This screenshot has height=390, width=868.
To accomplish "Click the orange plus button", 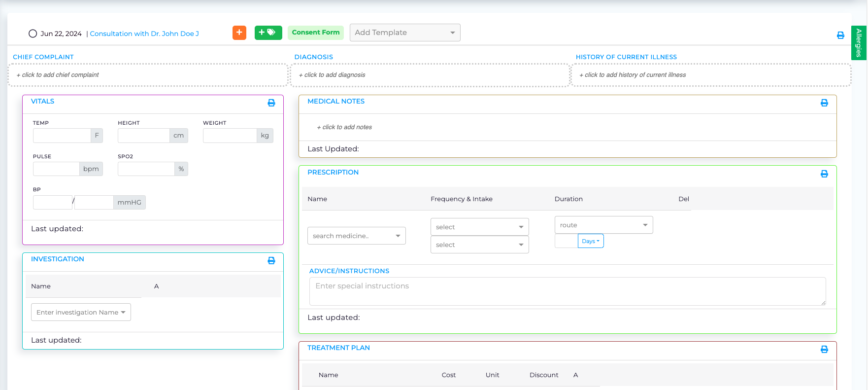I will pyautogui.click(x=239, y=33).
